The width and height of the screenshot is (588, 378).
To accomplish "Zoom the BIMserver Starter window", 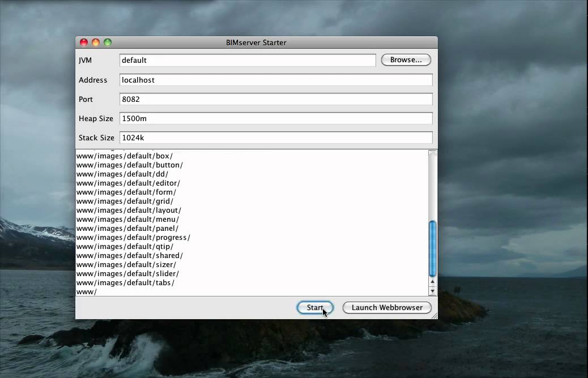I will (x=108, y=42).
